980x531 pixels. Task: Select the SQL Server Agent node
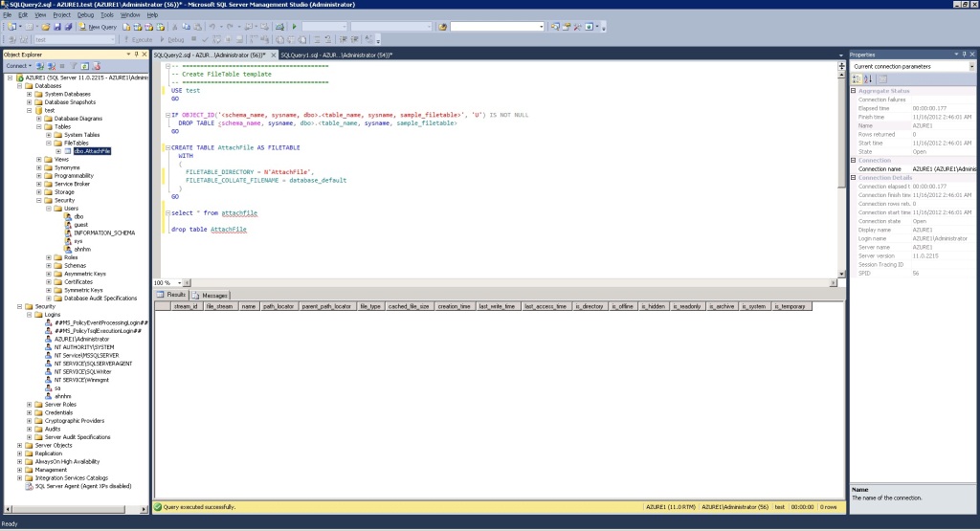82,486
